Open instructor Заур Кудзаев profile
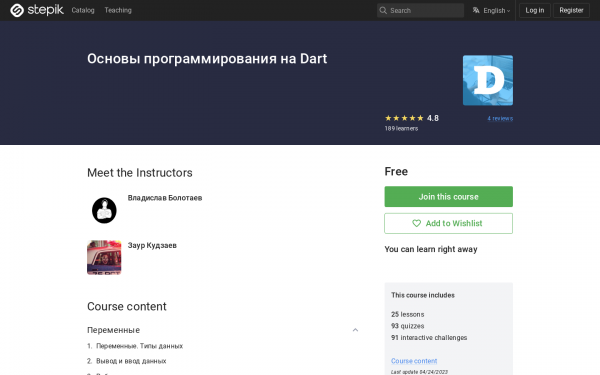 [152, 245]
